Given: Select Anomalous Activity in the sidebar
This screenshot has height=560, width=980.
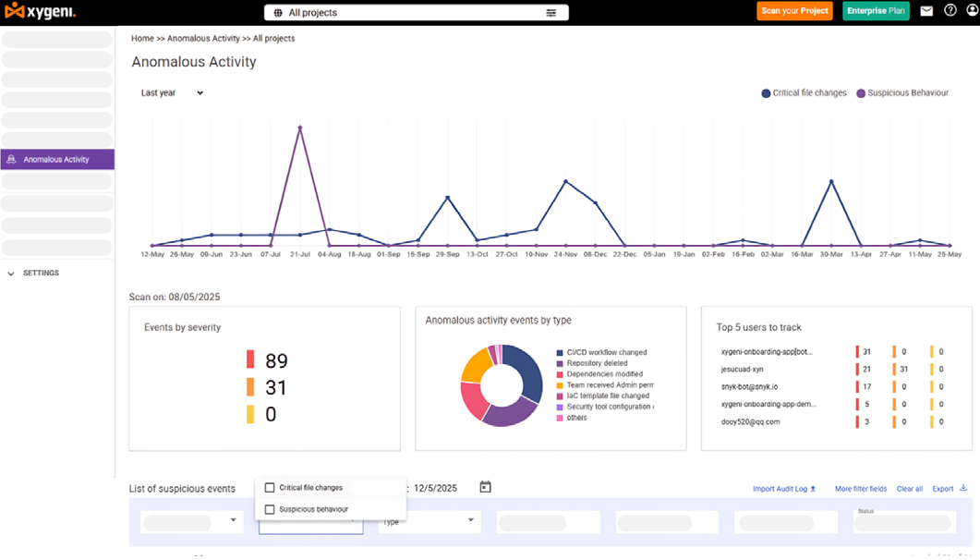Looking at the screenshot, I should click(57, 159).
